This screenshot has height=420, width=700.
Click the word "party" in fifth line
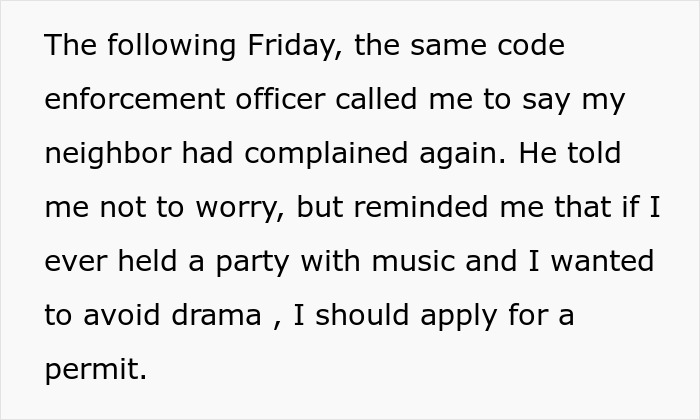point(253,262)
